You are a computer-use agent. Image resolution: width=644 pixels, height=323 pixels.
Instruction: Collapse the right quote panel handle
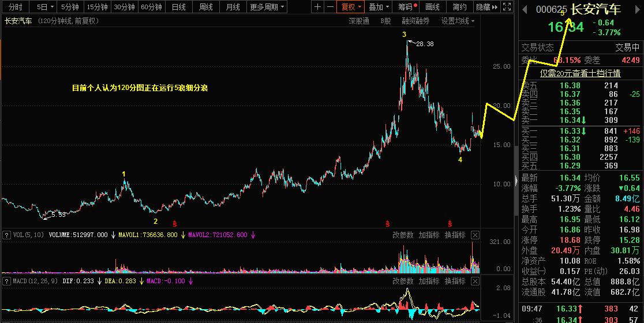(516, 180)
